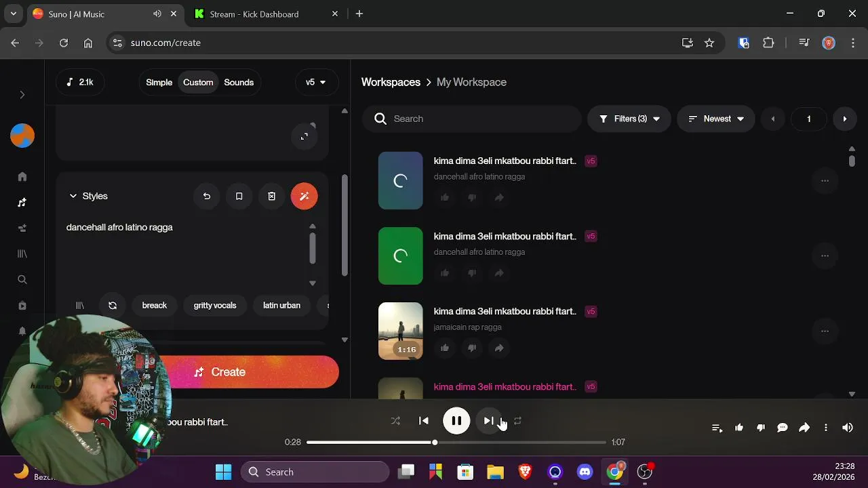Click the 2.1k credits button
Viewport: 868px width, 488px height.
[79, 82]
